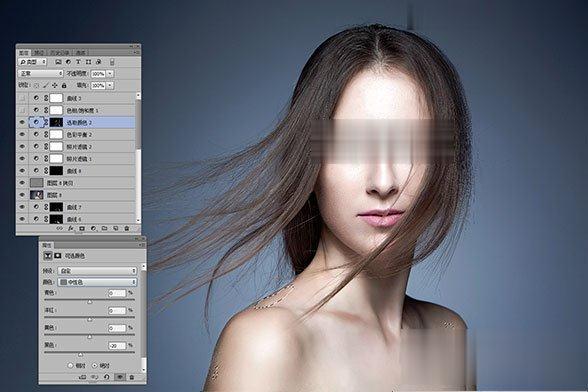
Task: Click the lock all padlock icon
Action: [64, 86]
